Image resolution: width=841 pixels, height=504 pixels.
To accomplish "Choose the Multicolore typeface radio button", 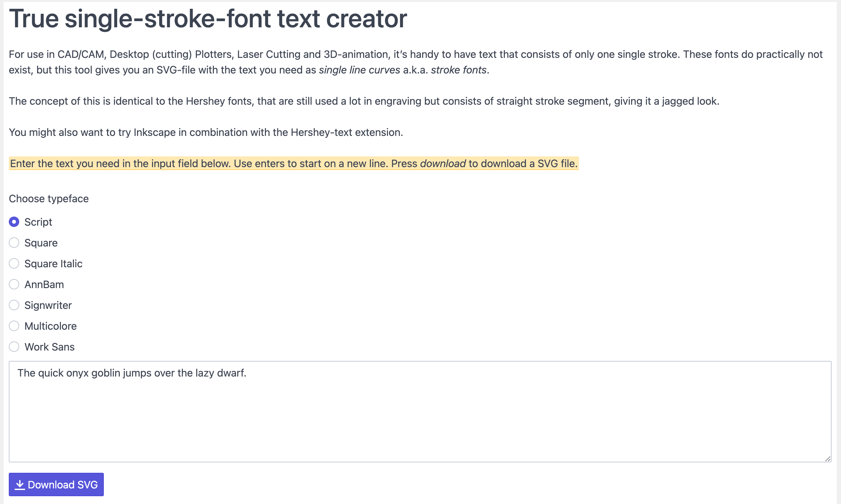I will click(14, 326).
